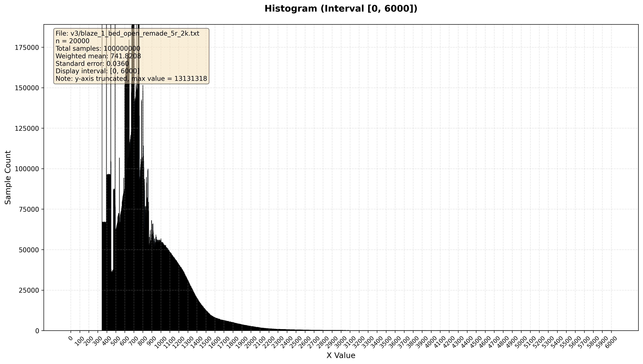Click the 'Sample Count' y-axis label
This screenshot has height=364, width=643.
click(8, 177)
